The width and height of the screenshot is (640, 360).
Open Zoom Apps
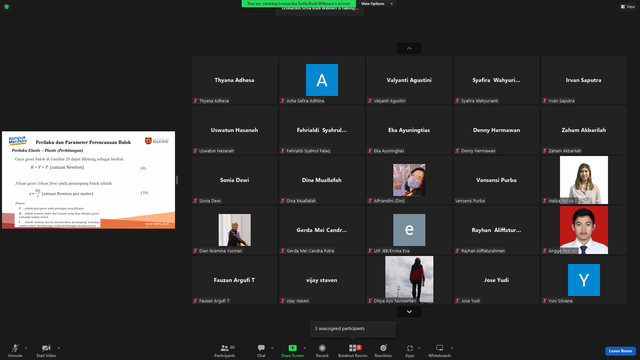coord(410,350)
